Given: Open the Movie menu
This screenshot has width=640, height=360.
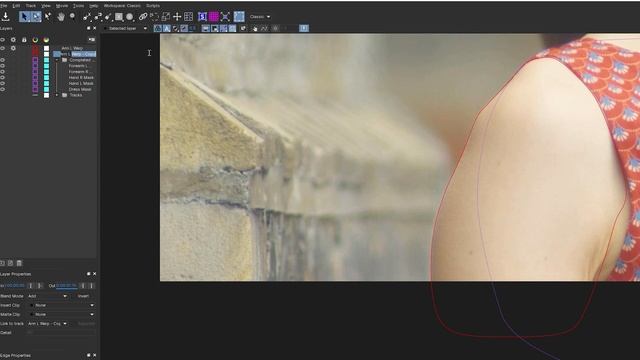Looking at the screenshot, I should point(62,6).
